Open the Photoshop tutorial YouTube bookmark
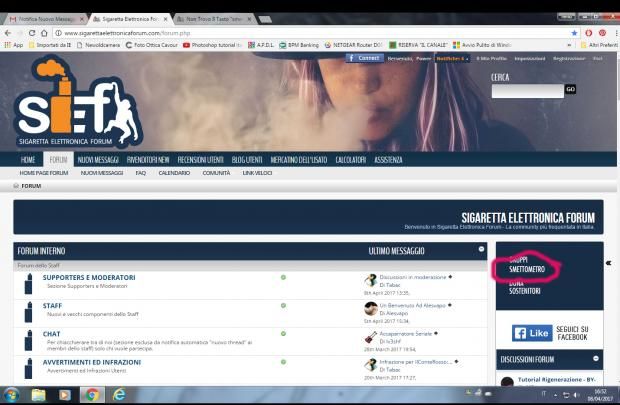The image size is (620, 405). pyautogui.click(x=213, y=45)
